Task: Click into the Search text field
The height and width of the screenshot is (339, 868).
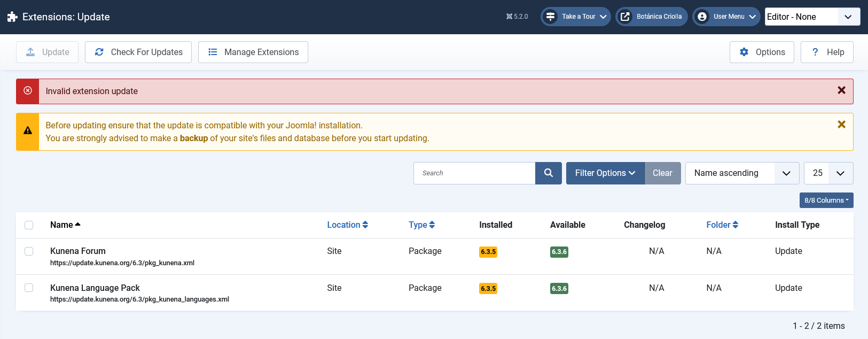Action: tap(474, 173)
